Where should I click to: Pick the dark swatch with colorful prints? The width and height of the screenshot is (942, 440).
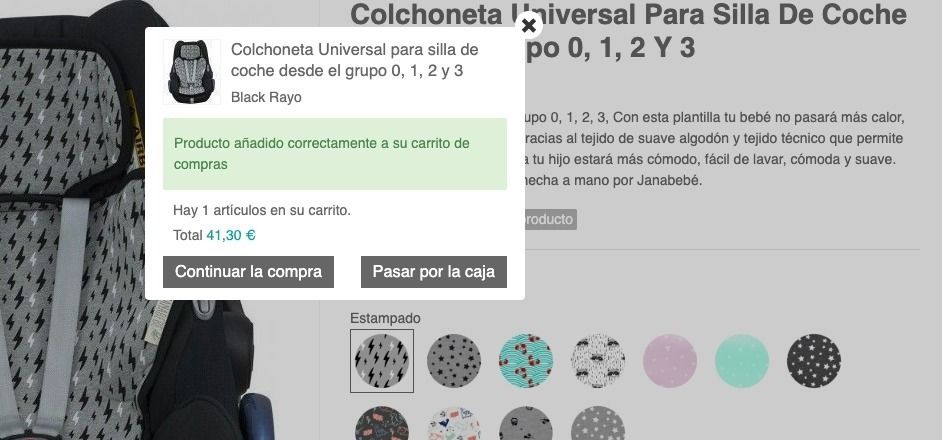click(x=382, y=424)
